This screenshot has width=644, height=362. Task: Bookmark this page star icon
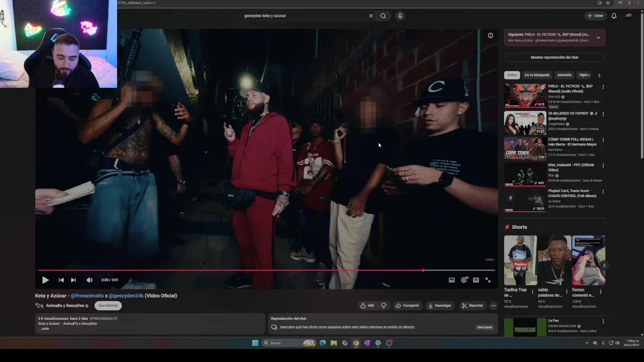point(608,3)
